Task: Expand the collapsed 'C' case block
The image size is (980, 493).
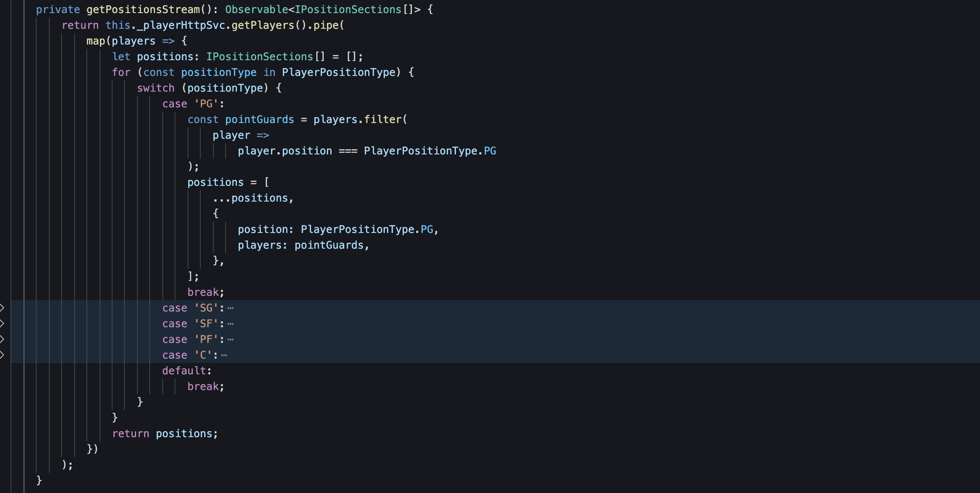Action: coord(3,355)
